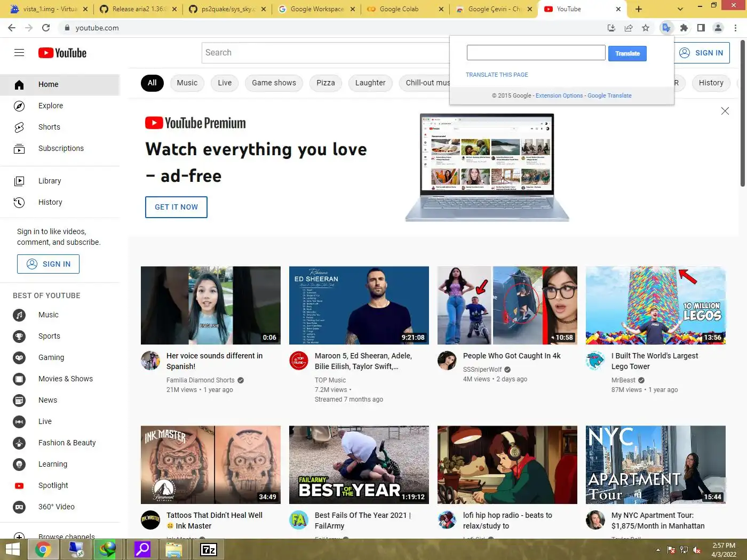Select the Laughter filter chip
Screen dimensions: 747x560
point(370,83)
